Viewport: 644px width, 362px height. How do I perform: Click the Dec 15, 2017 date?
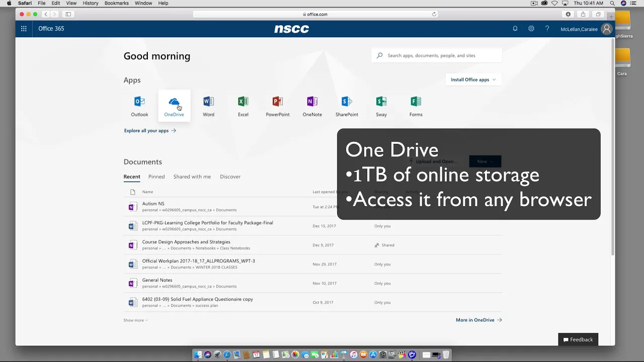coord(324,226)
